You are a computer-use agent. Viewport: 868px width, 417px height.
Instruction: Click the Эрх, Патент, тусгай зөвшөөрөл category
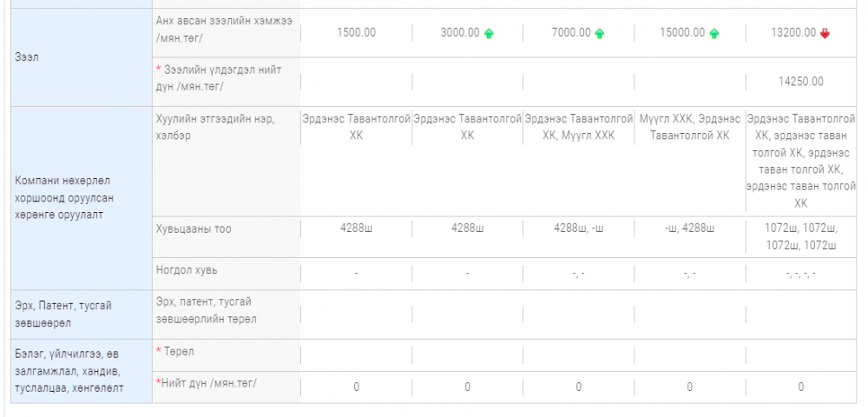[82, 314]
